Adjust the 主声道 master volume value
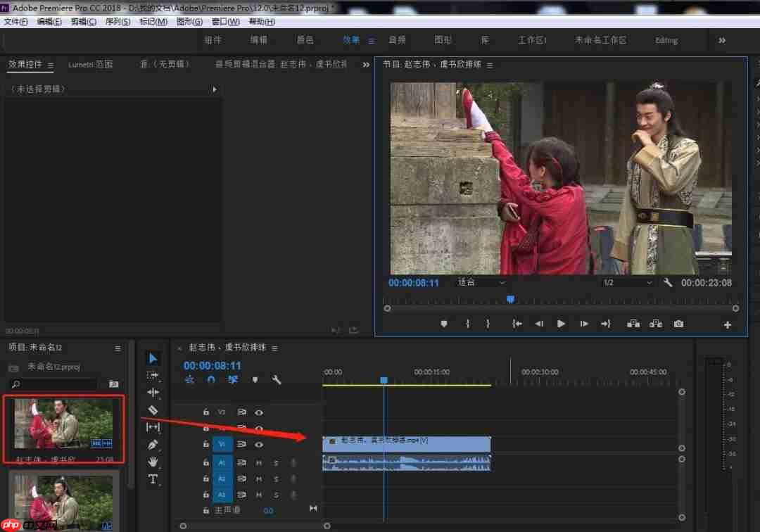 coord(268,510)
